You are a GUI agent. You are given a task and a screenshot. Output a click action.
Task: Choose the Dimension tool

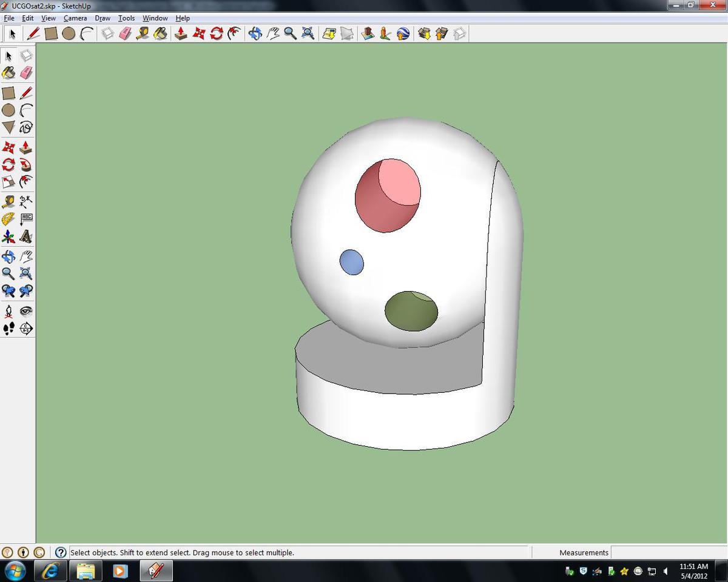click(26, 202)
